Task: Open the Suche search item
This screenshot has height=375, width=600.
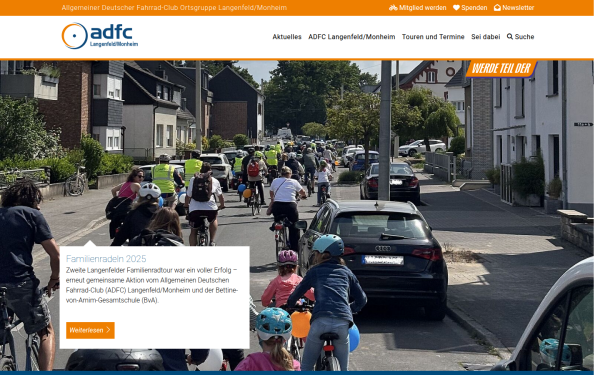Action: click(520, 37)
